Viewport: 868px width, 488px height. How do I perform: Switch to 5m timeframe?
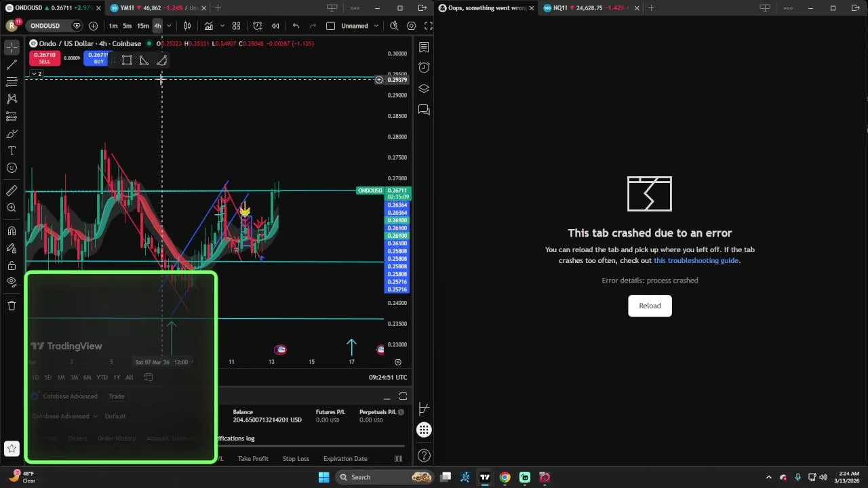coord(127,26)
